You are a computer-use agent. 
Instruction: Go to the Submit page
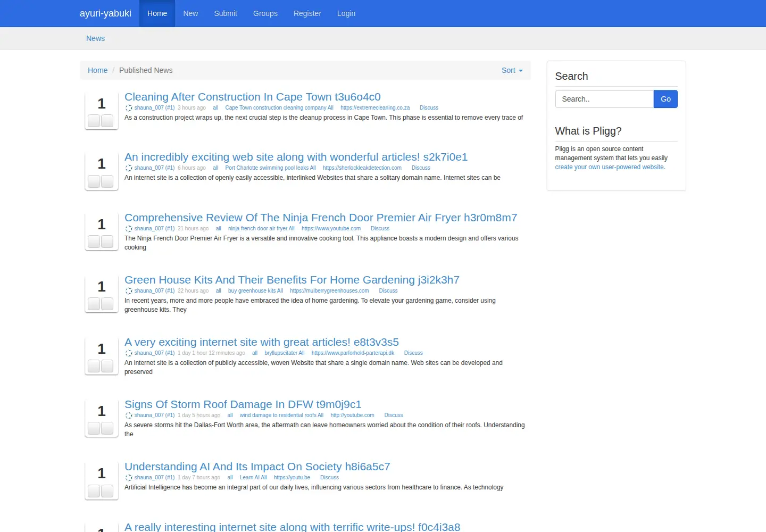click(226, 13)
